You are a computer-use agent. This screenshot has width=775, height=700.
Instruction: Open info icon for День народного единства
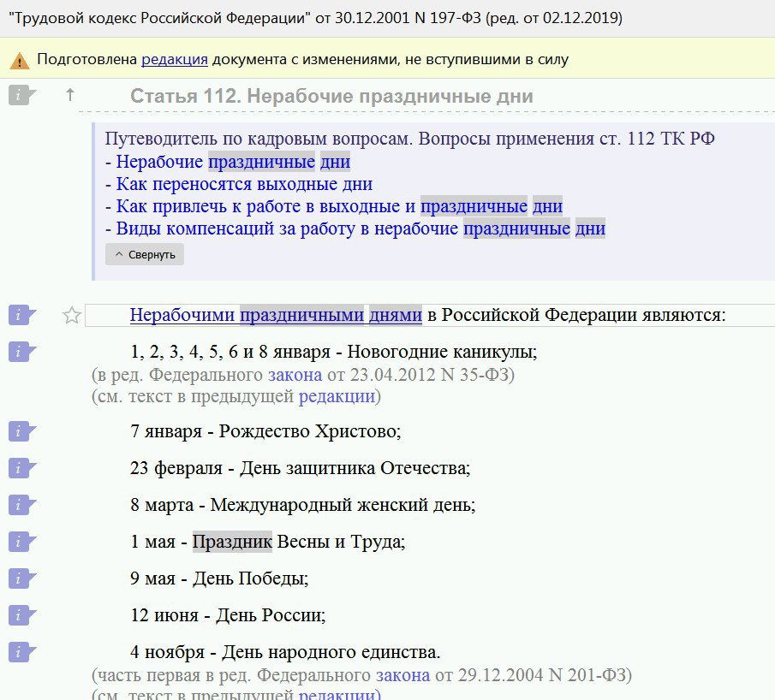[x=21, y=653]
